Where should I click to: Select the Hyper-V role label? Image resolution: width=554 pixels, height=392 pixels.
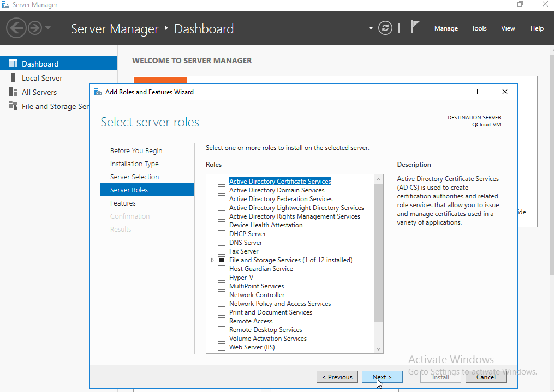coord(241,278)
